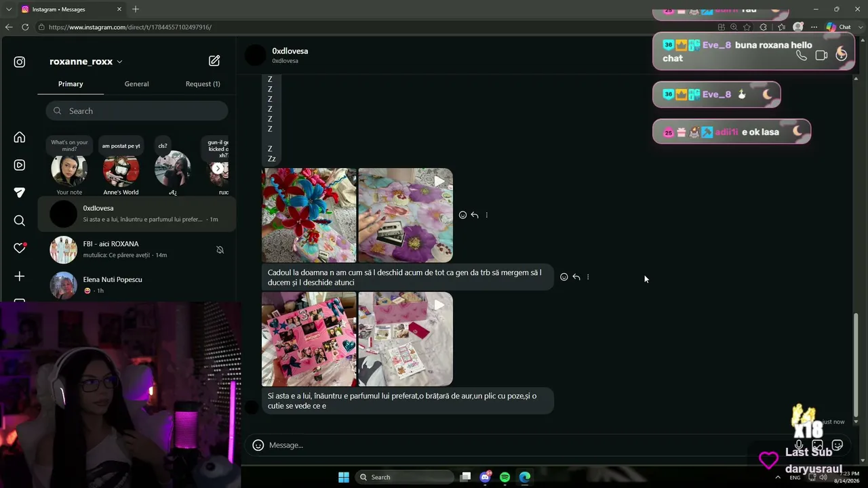Open more options for 'Cadoul la doamna' message
868x488 pixels.
coord(588,277)
